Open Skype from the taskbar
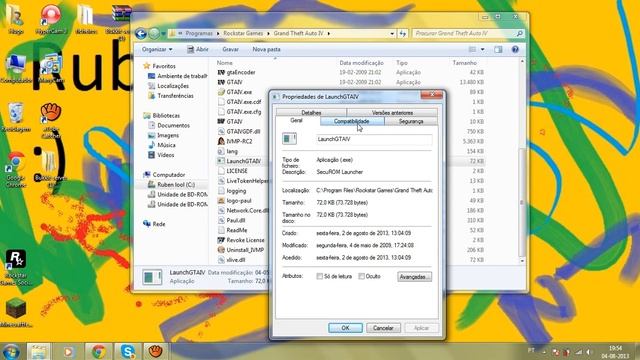Image resolution: width=640 pixels, height=360 pixels. point(128,351)
